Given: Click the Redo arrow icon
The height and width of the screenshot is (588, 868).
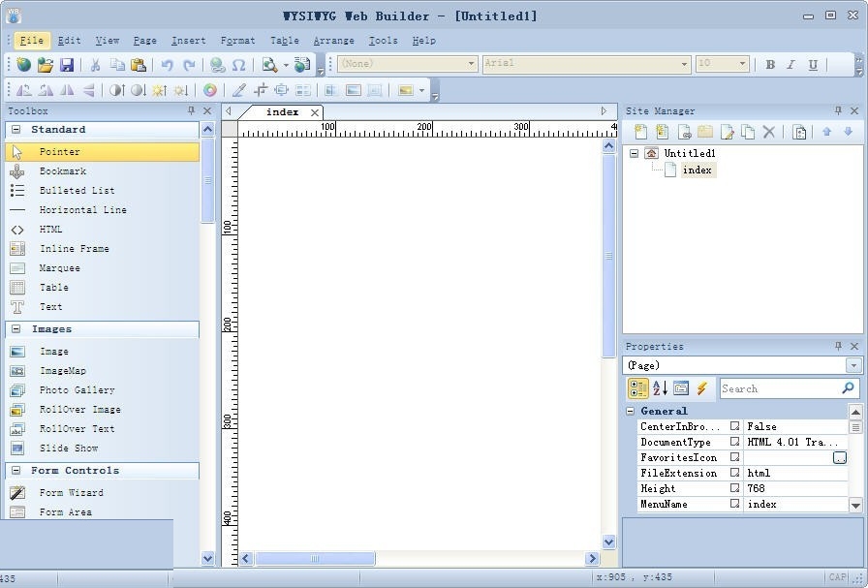Looking at the screenshot, I should point(189,65).
